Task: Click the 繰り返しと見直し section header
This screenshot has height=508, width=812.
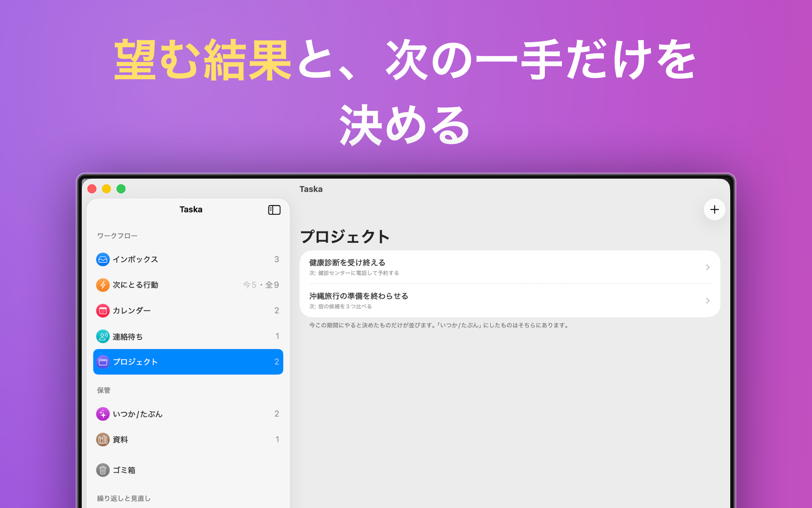Action: coord(124,498)
